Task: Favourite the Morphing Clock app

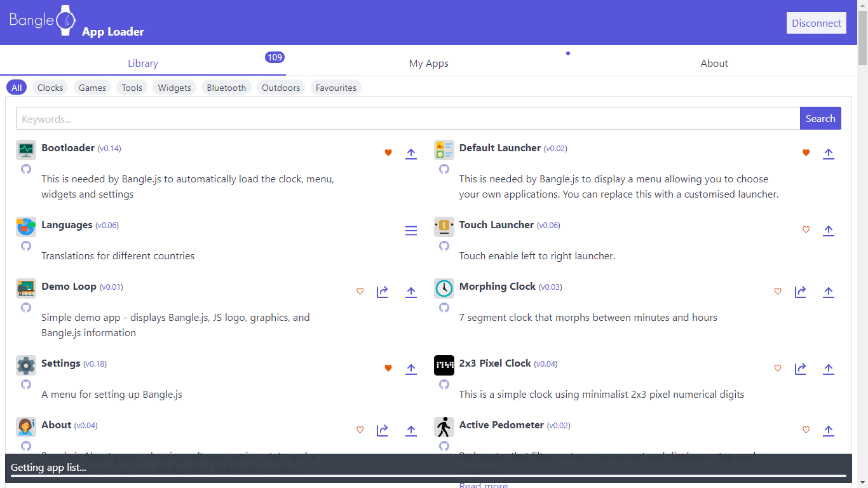Action: pyautogui.click(x=778, y=291)
